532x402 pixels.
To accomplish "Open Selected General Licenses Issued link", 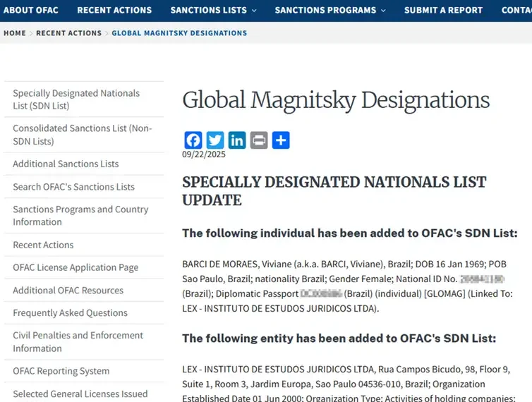I will click(x=80, y=394).
